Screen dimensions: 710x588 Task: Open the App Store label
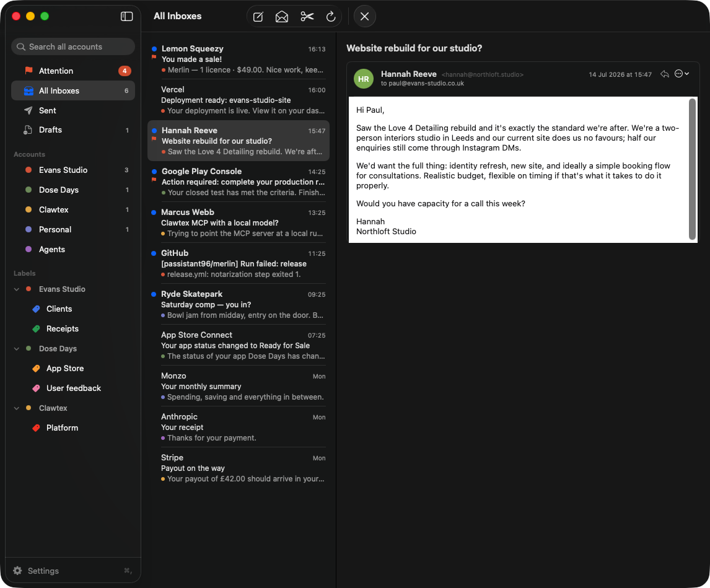pyautogui.click(x=73, y=368)
